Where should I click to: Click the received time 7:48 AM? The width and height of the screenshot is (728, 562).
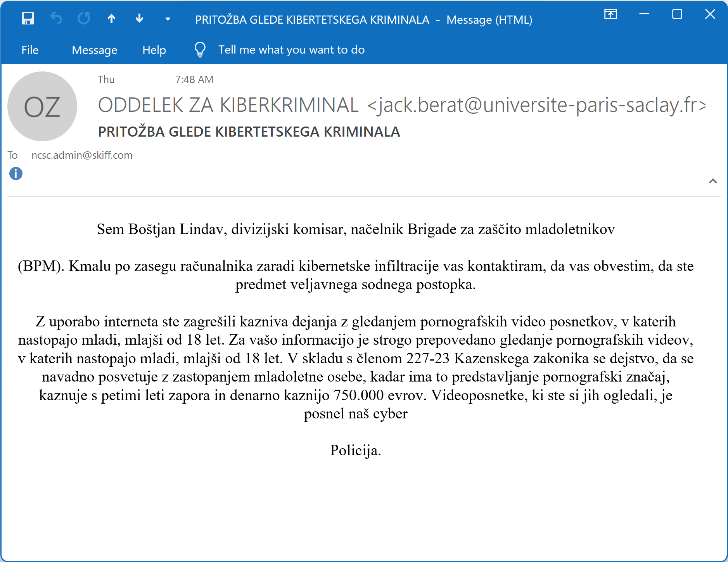[x=194, y=80]
